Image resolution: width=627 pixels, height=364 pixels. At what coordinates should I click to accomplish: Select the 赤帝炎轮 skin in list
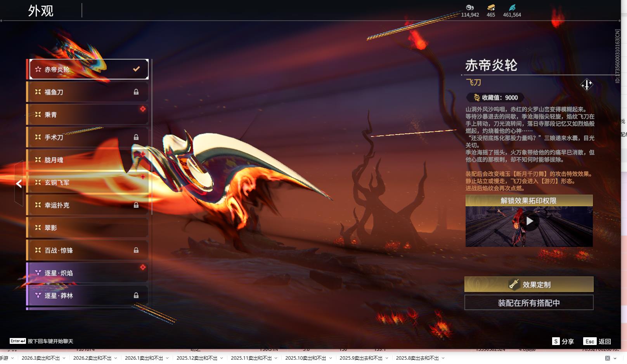click(x=89, y=69)
